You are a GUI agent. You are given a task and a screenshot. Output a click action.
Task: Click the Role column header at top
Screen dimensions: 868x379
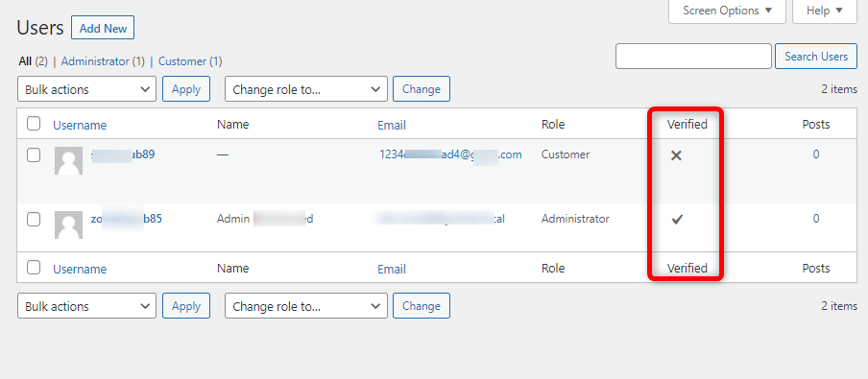click(x=553, y=125)
